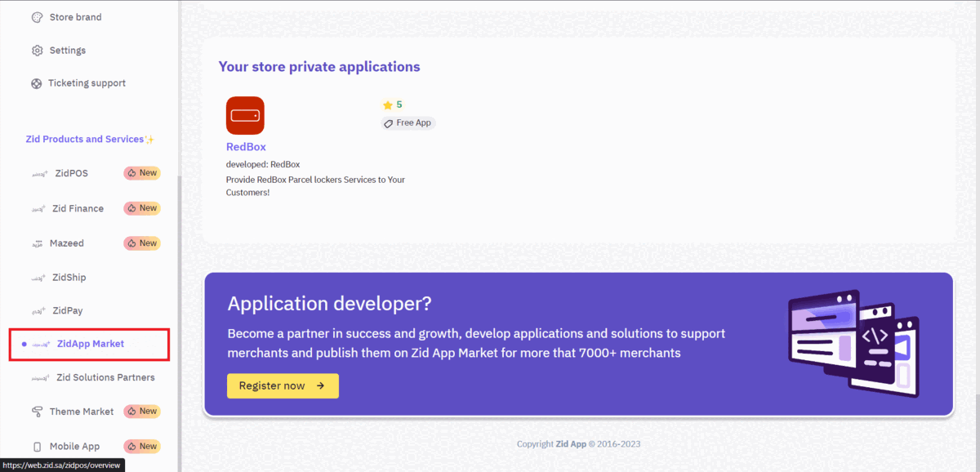The width and height of the screenshot is (980, 472).
Task: Click the rating number 5
Action: pos(399,105)
